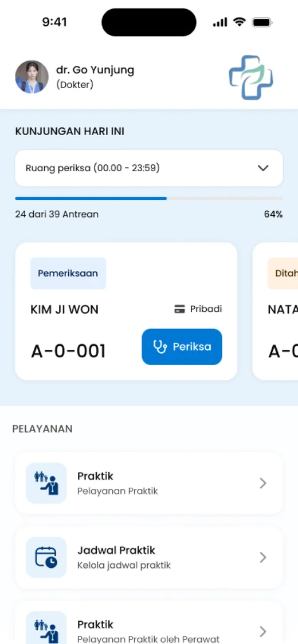Viewport: 298px width, 644px height.
Task: Select the Pemeriksaan status tag
Action: point(68,273)
